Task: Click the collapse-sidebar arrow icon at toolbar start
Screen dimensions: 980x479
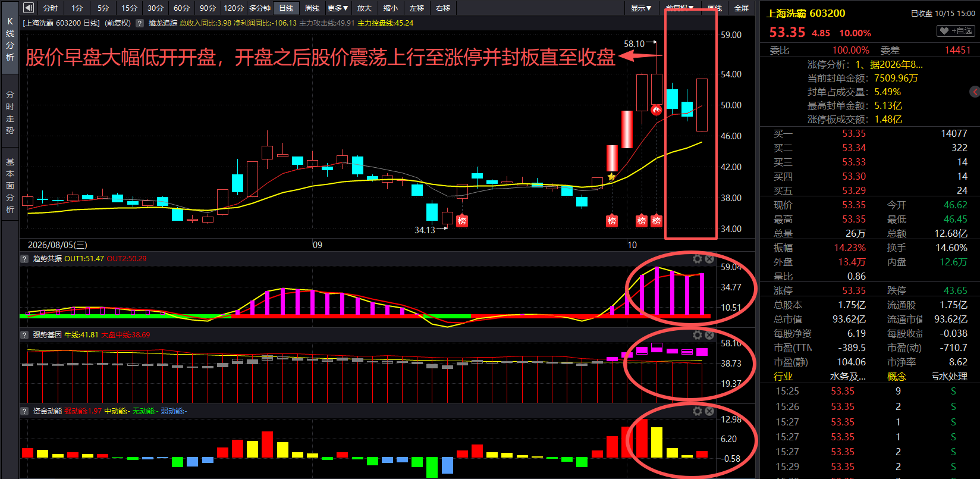Action: pos(29,8)
